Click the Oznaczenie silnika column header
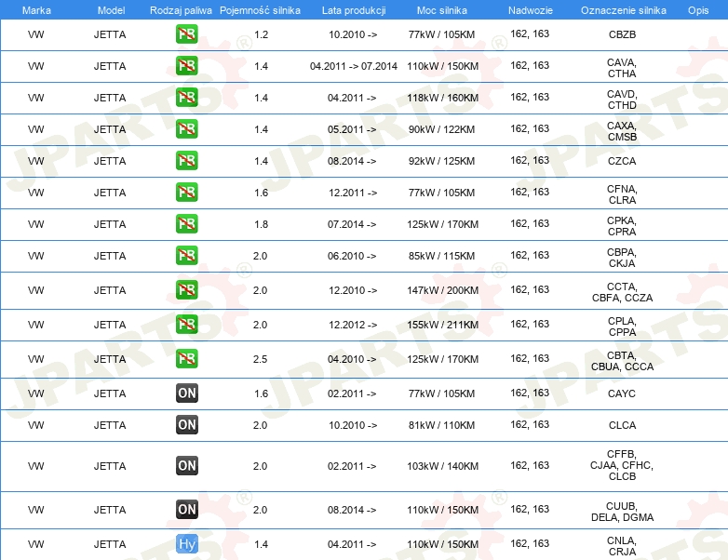Screen dimensions: 728x560 click(624, 10)
